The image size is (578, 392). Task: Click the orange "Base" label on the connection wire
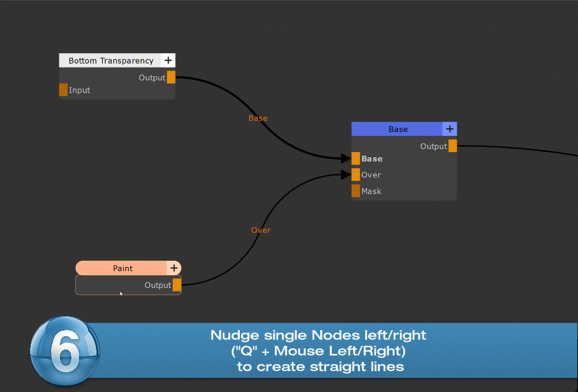pyautogui.click(x=258, y=118)
